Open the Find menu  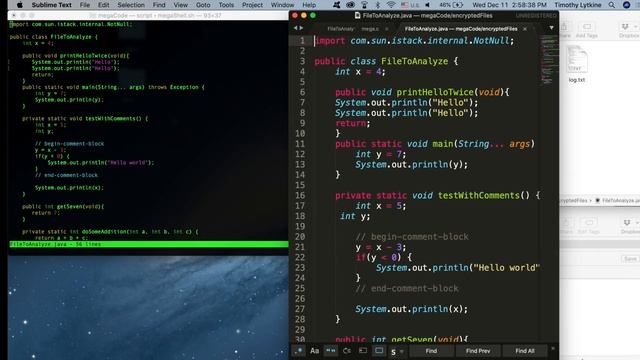click(159, 5)
